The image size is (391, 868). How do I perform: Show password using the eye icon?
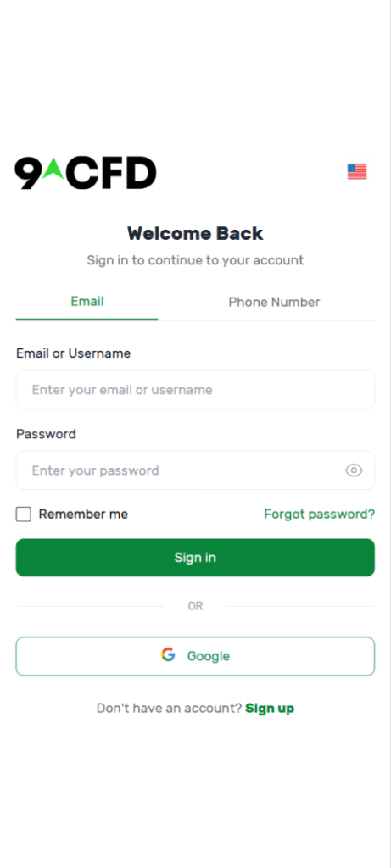[354, 470]
